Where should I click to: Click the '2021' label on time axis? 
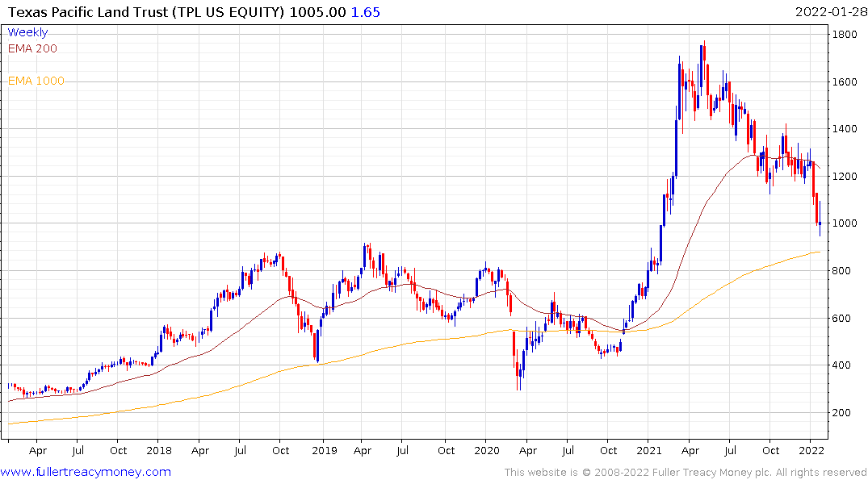coord(649,451)
